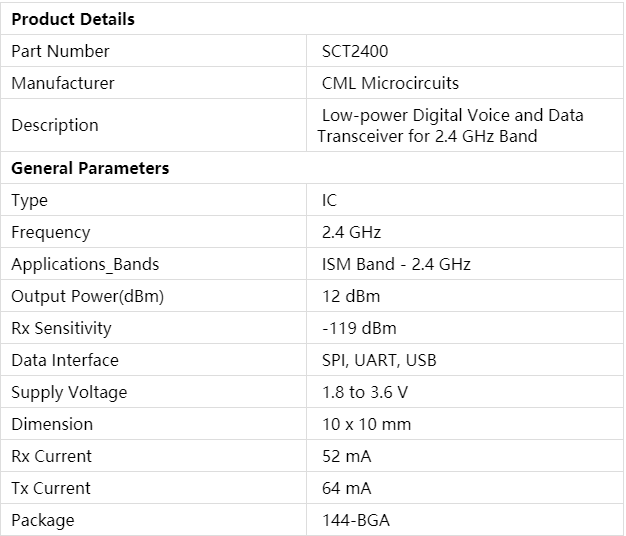The width and height of the screenshot is (626, 536).
Task: Click the SPI, UART, USB interface cell
Action: pyautogui.click(x=379, y=360)
